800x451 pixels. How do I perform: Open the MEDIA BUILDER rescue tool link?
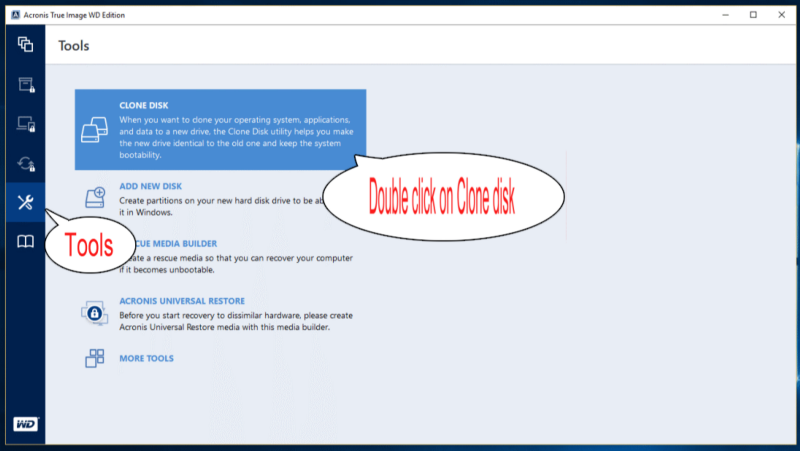click(176, 244)
